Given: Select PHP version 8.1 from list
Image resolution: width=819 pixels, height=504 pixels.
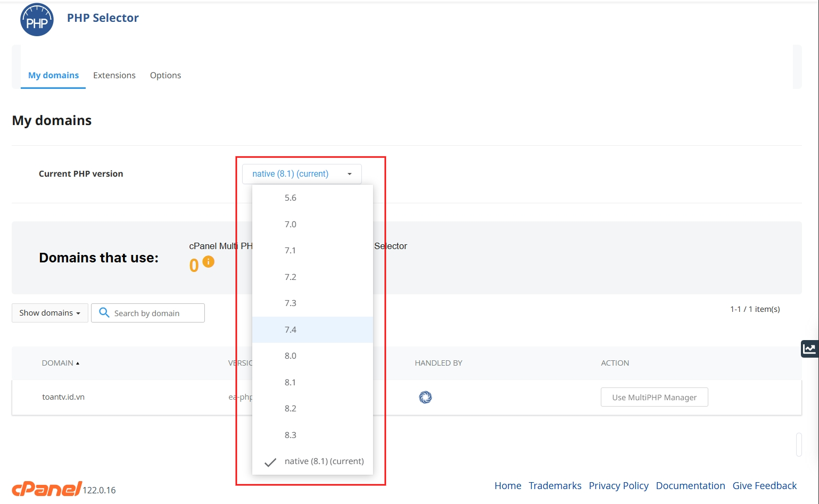Looking at the screenshot, I should click(312, 382).
